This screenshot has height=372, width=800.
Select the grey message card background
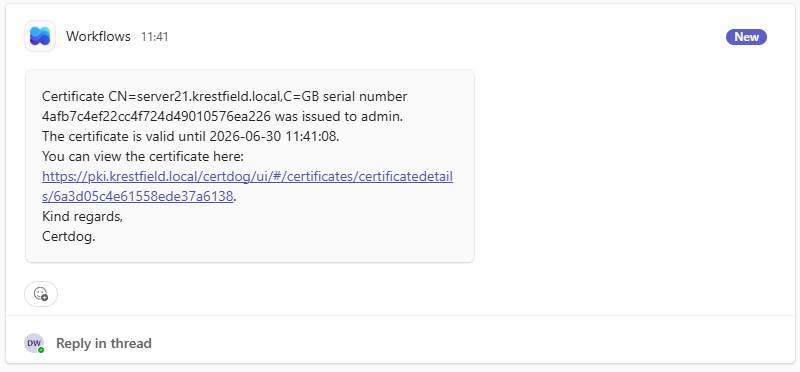coord(250,166)
